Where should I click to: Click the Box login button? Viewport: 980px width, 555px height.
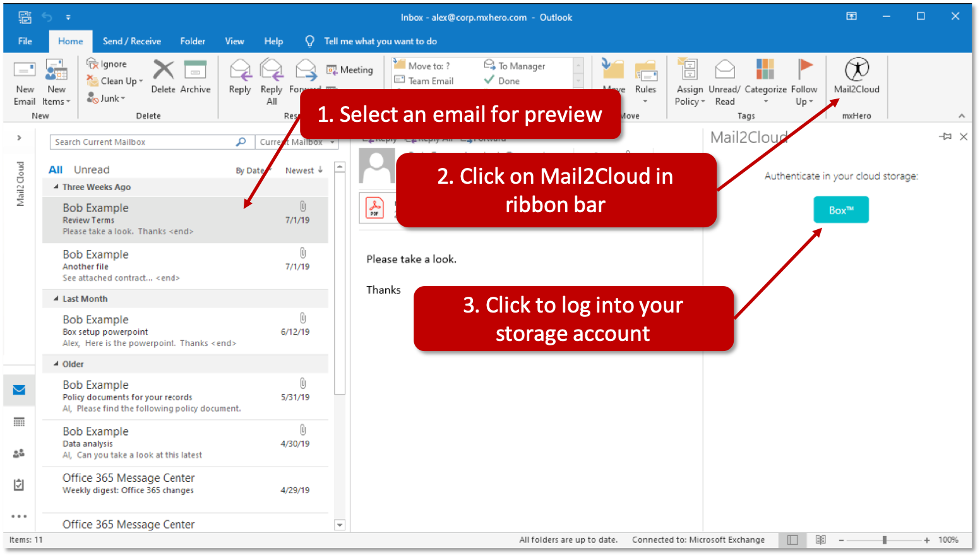coord(840,210)
